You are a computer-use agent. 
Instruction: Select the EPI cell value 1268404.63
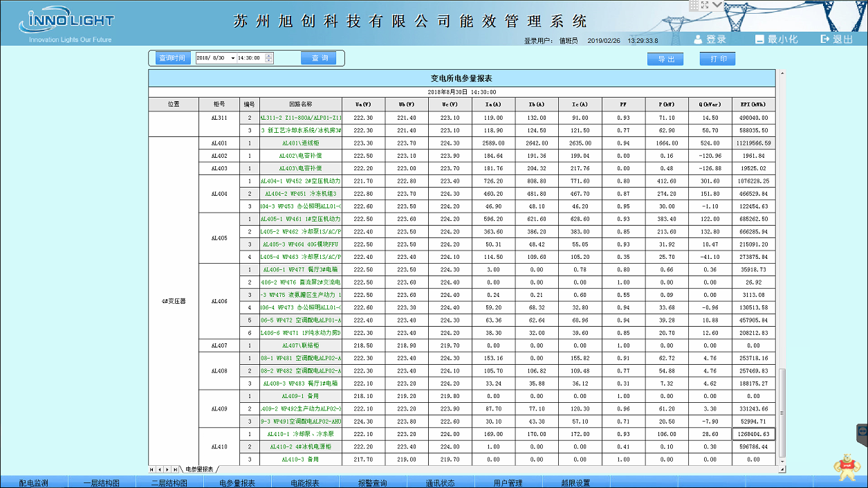tap(754, 434)
